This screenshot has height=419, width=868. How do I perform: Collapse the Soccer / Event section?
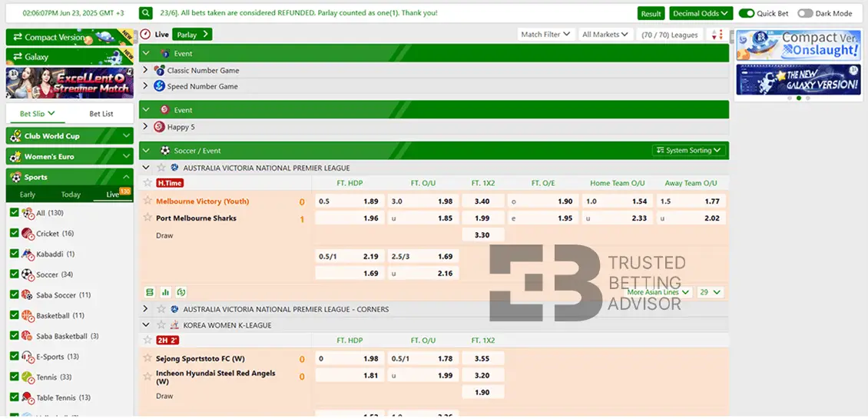pos(147,150)
